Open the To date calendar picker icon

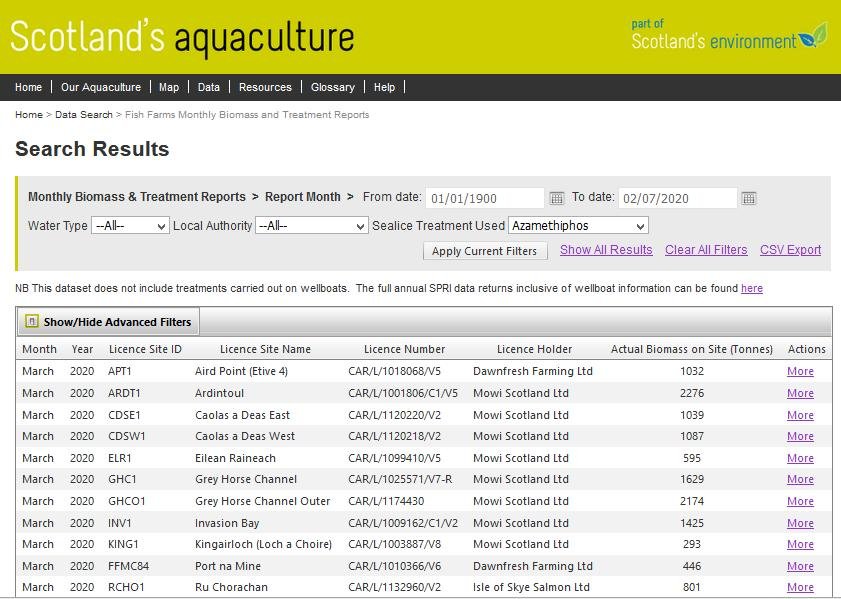[x=749, y=198]
